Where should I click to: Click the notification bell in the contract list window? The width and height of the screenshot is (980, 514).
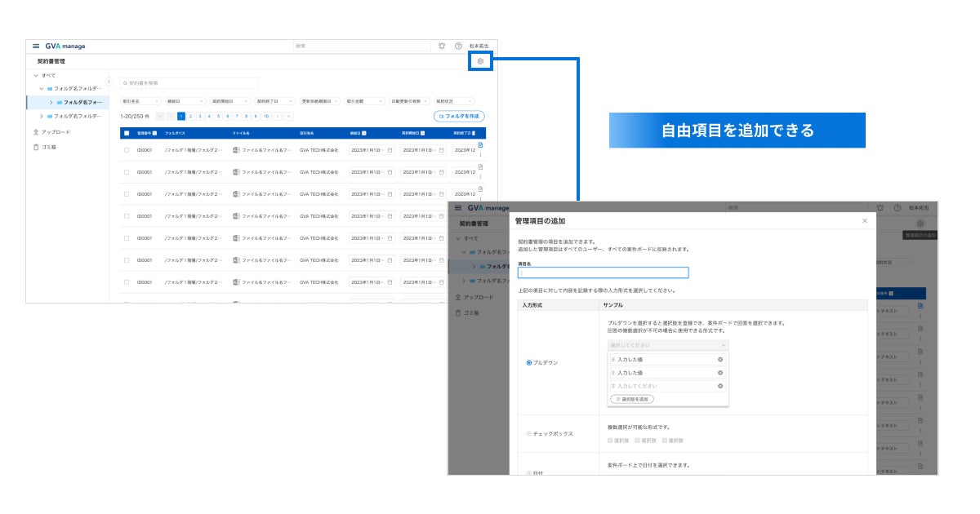click(x=442, y=46)
